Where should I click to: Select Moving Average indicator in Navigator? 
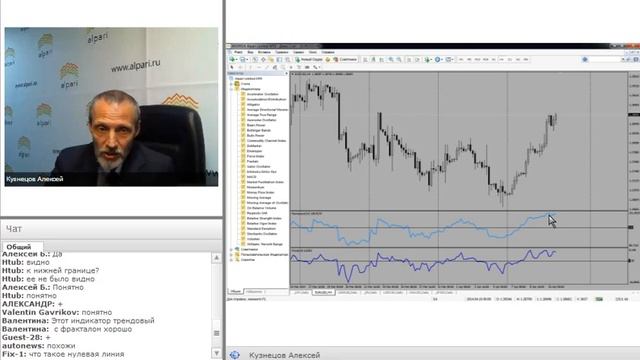(259, 198)
